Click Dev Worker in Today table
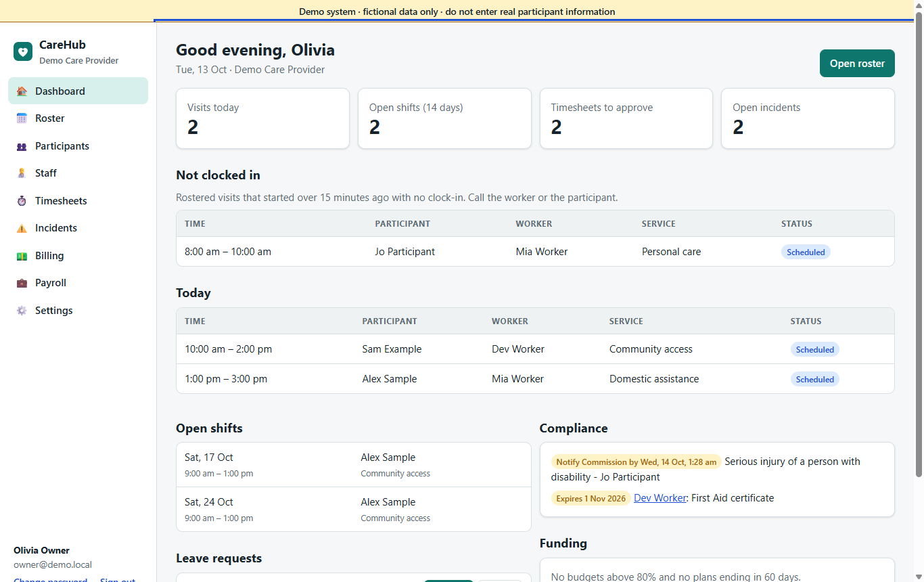This screenshot has width=924, height=582. (x=518, y=349)
